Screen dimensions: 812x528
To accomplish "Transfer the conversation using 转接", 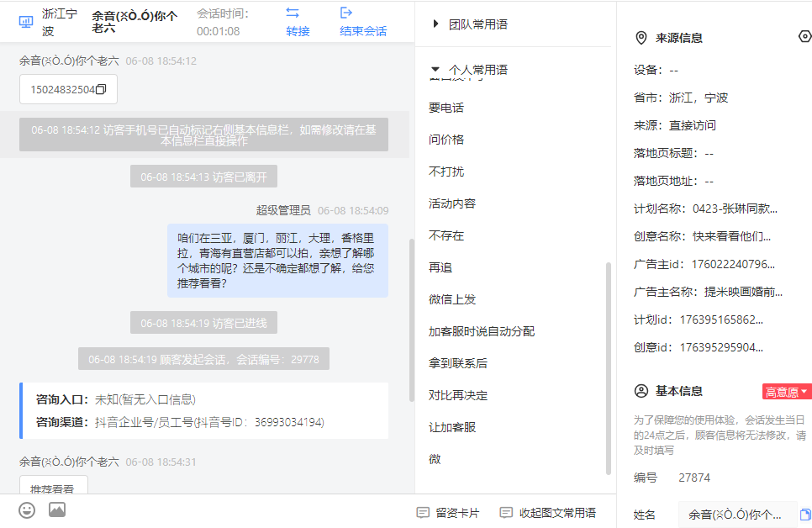I will [x=298, y=22].
